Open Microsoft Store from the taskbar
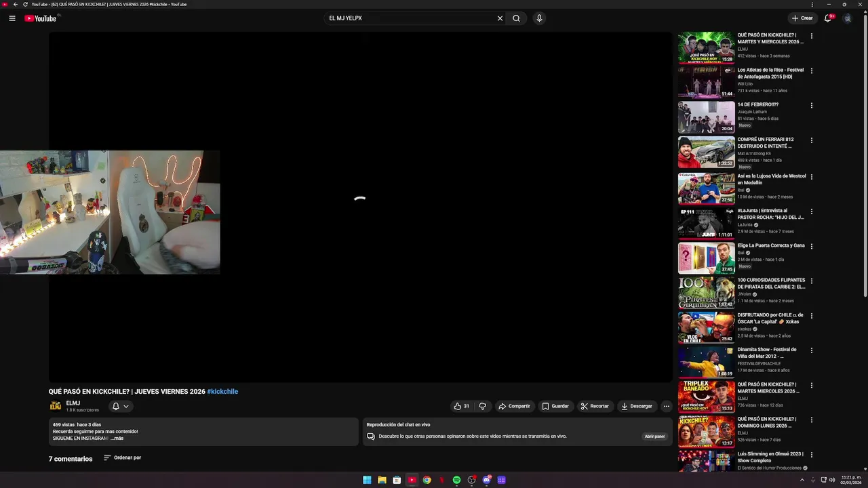This screenshot has height=488, width=868. coord(397,480)
